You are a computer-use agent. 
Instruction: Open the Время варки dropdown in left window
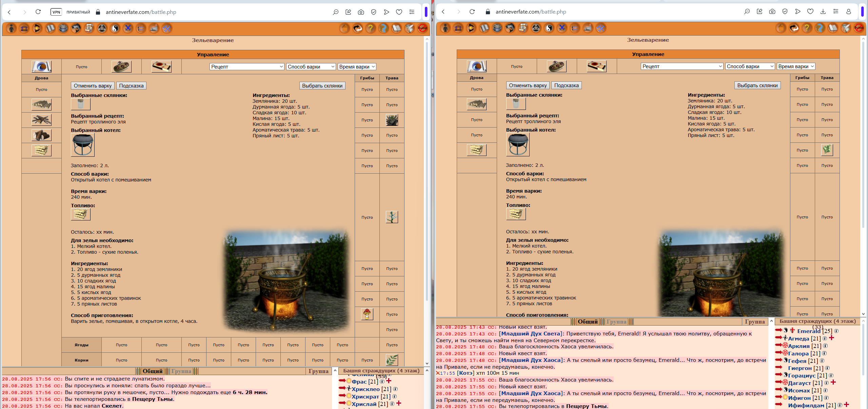click(x=357, y=67)
